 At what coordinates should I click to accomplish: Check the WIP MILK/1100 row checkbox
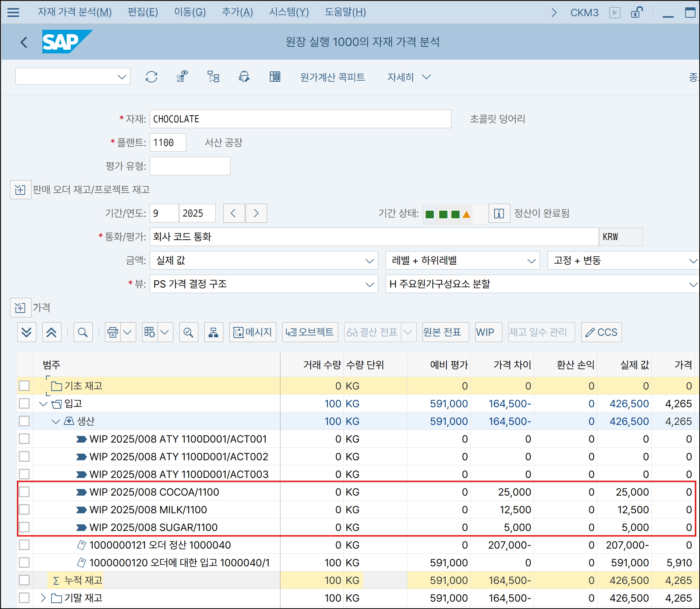pyautogui.click(x=24, y=510)
